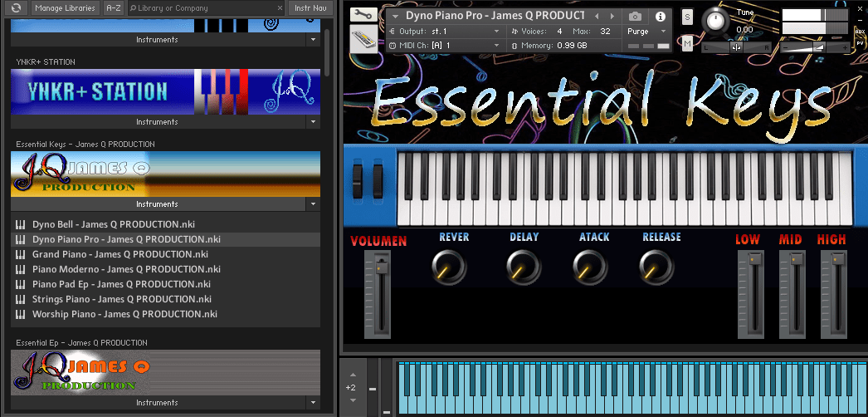
Task: Click the Max voices value 32
Action: 605,31
